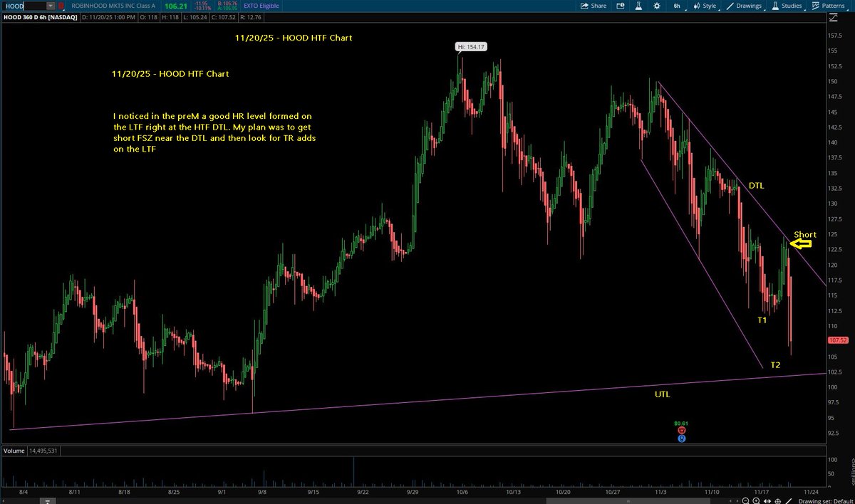Viewport: 855px width, 504px height.
Task: Select the Short text label
Action: coord(805,234)
